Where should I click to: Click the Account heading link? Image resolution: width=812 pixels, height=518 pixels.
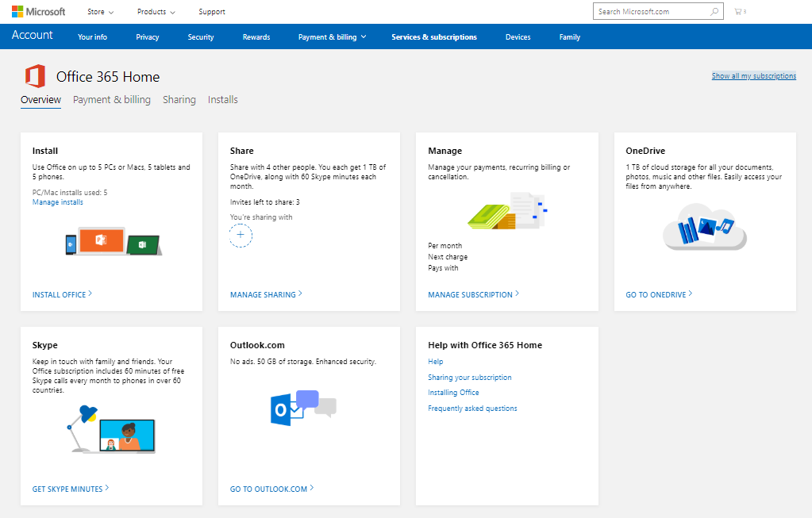point(32,35)
